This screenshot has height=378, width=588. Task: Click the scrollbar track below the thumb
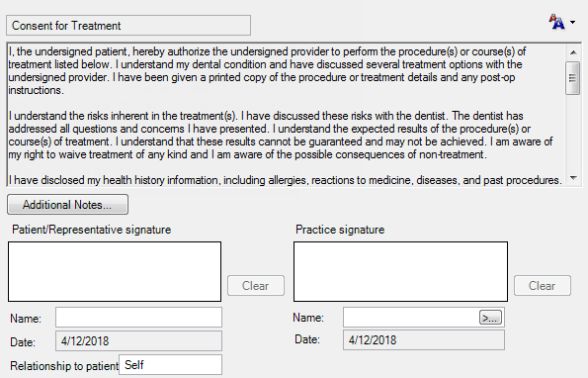572,134
